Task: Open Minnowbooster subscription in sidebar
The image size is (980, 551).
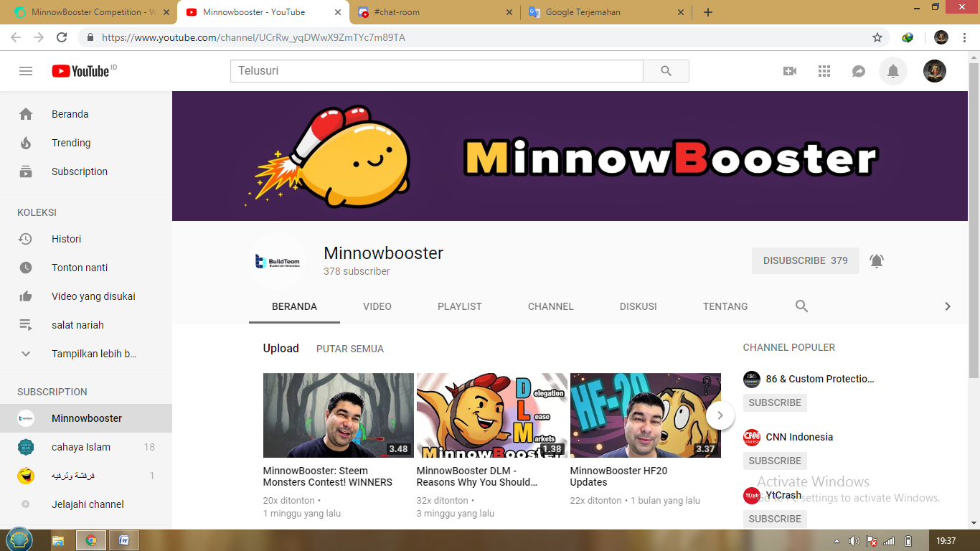Action: [86, 418]
